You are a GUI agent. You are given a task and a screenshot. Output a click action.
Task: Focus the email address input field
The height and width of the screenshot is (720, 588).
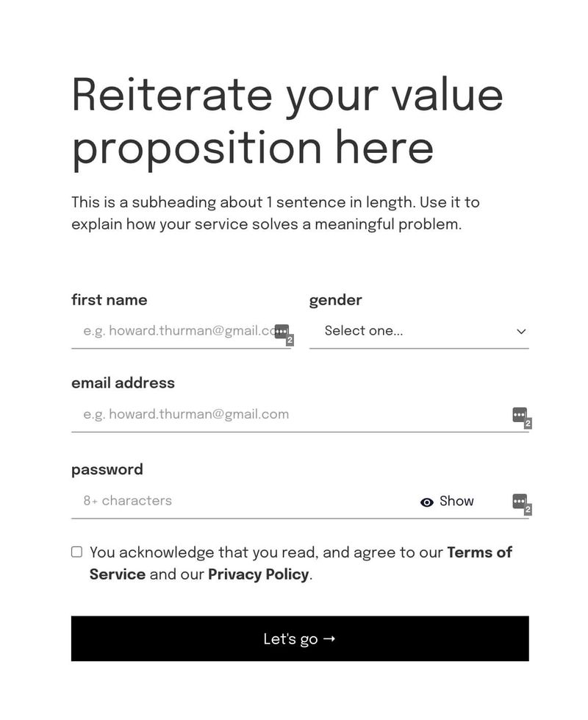pyautogui.click(x=220, y=414)
